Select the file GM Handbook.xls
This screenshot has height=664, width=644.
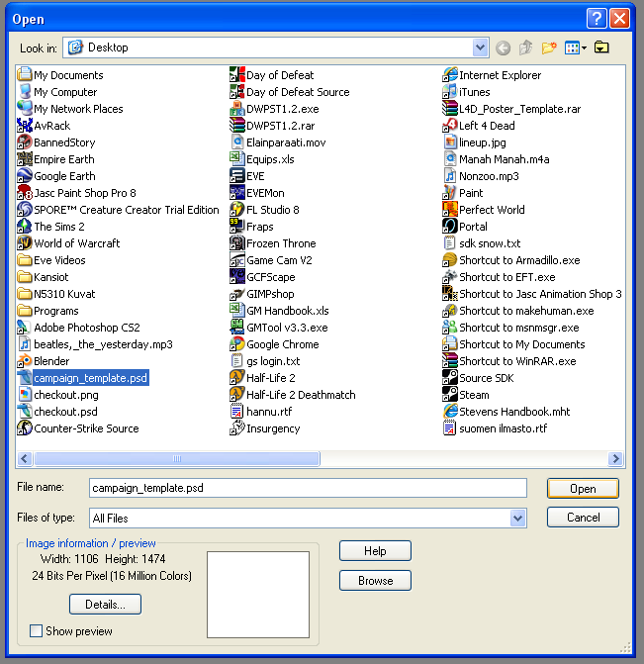tap(279, 311)
